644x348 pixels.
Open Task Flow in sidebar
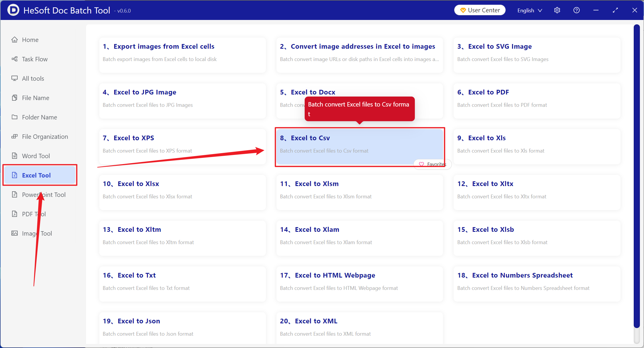click(x=40, y=59)
